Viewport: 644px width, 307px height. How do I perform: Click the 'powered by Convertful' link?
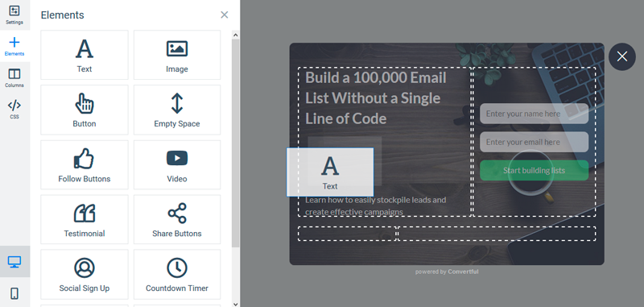[x=447, y=272]
